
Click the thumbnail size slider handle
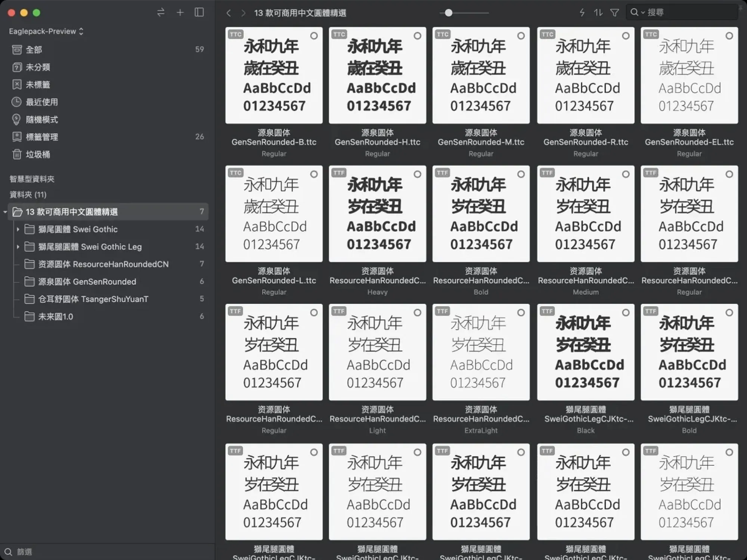[x=449, y=13]
